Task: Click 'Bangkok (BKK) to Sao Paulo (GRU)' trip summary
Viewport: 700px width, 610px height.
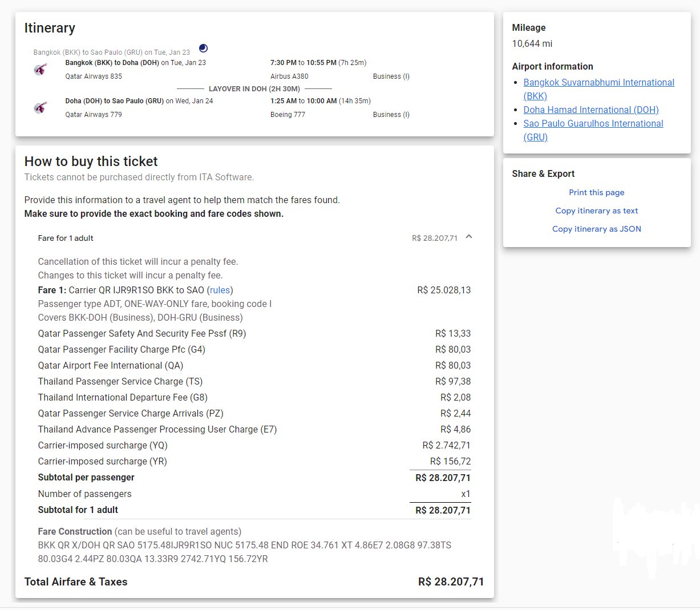Action: click(112, 52)
